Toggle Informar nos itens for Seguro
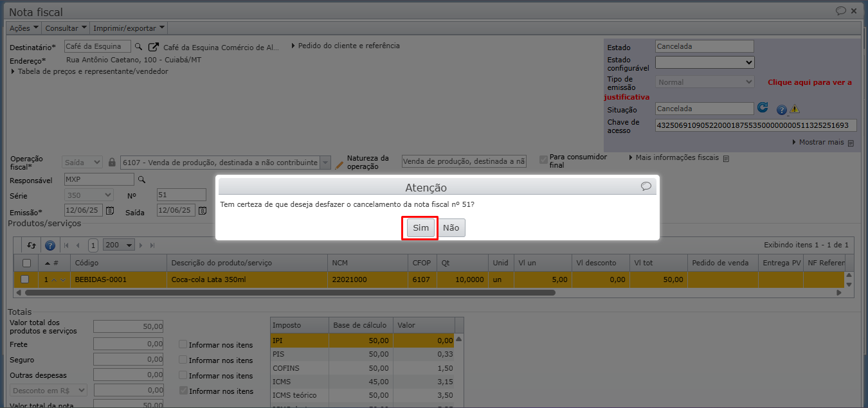This screenshot has height=408, width=868. [x=183, y=360]
